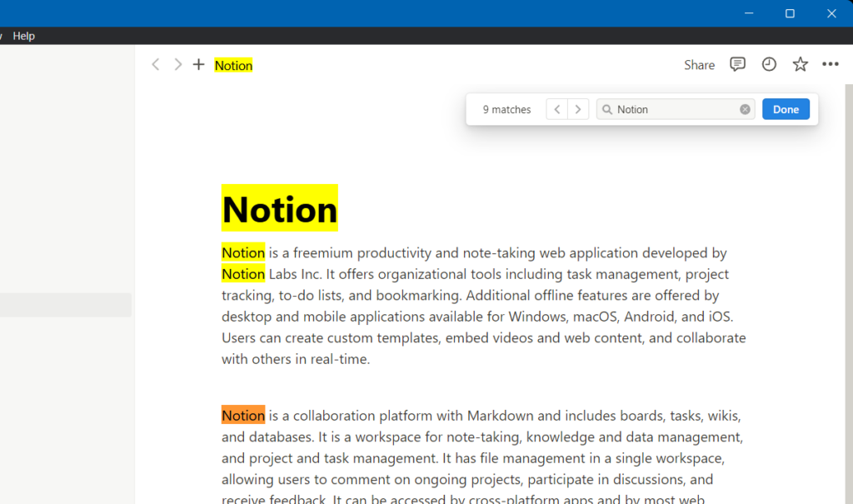
Task: Open the Help menu
Action: [23, 36]
